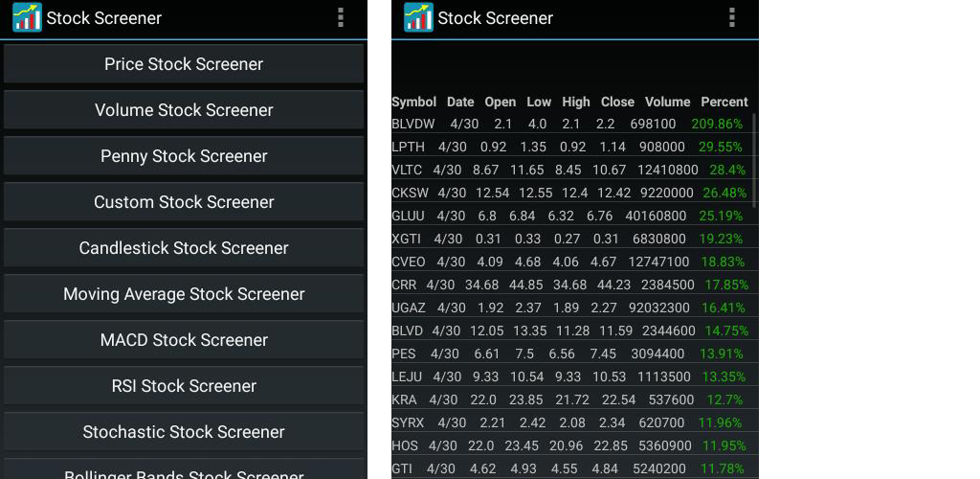Click the results table's vertical scrollbar
Image resolution: width=980 pixels, height=479 pixels.
pos(755,158)
